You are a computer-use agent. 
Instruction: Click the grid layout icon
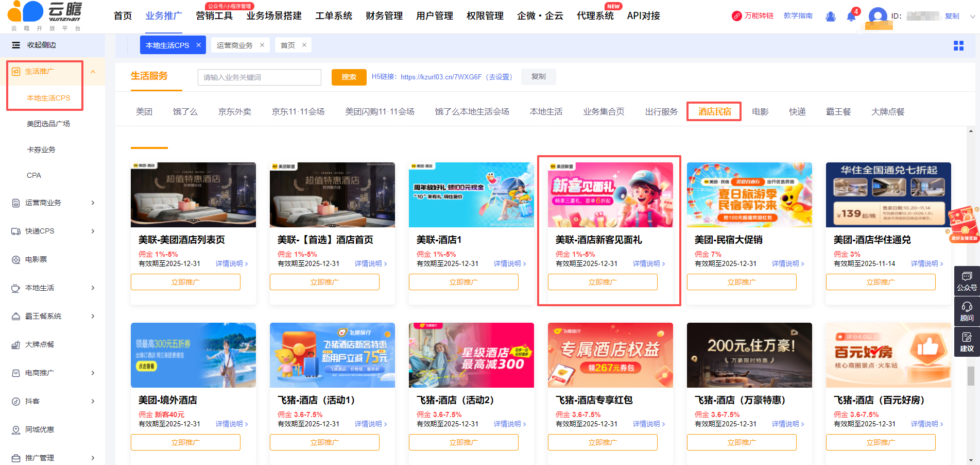[x=958, y=46]
